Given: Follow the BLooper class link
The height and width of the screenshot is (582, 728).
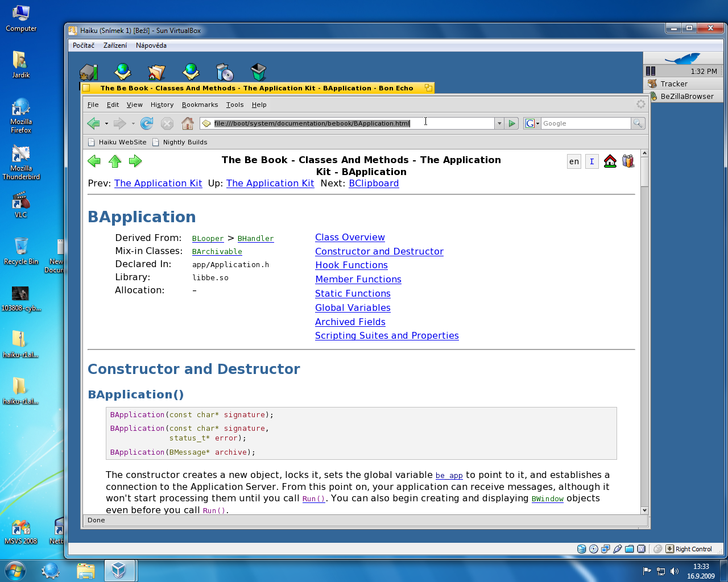Looking at the screenshot, I should 208,239.
